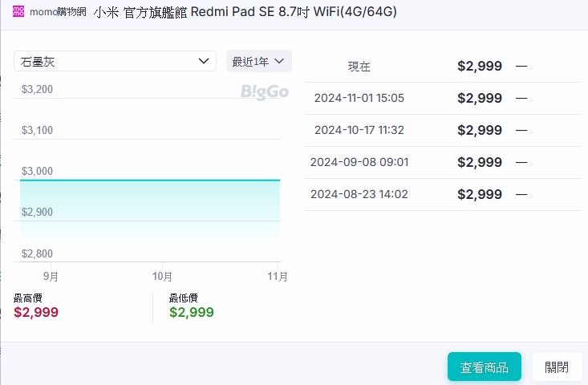588x385 pixels.
Task: Select the 2024-11-01 15:05 price record
Action: [x=443, y=98]
